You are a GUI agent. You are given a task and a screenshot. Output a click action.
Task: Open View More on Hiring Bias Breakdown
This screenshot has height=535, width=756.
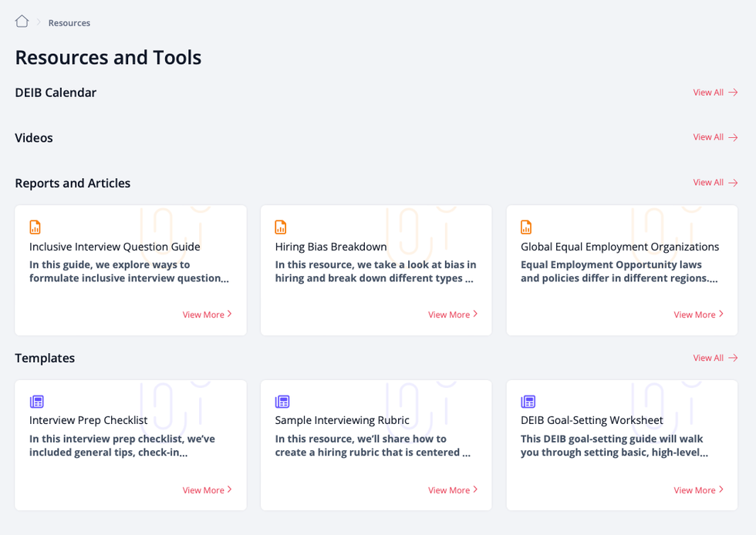(453, 315)
